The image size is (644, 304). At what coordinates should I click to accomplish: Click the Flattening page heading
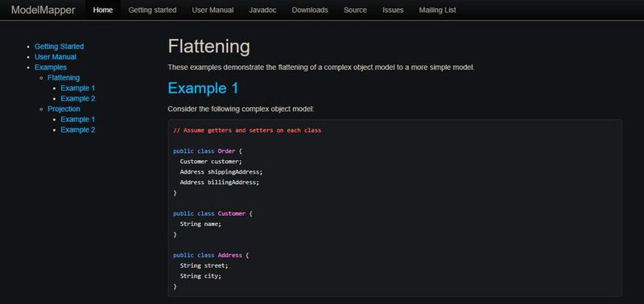click(x=208, y=47)
